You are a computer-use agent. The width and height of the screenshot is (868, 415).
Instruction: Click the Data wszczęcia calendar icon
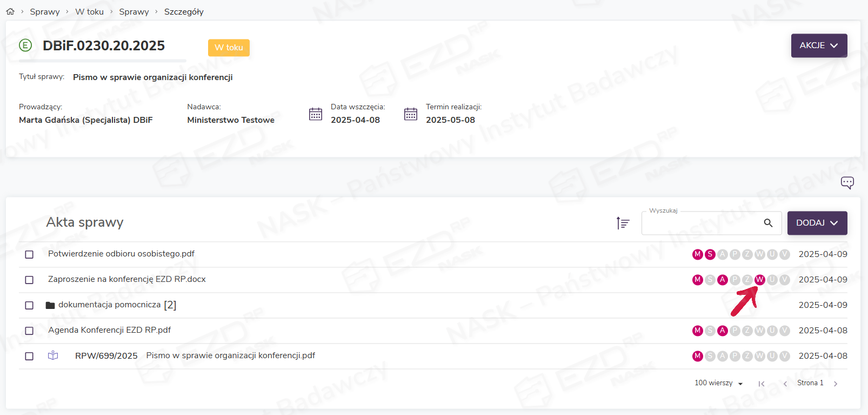point(316,114)
